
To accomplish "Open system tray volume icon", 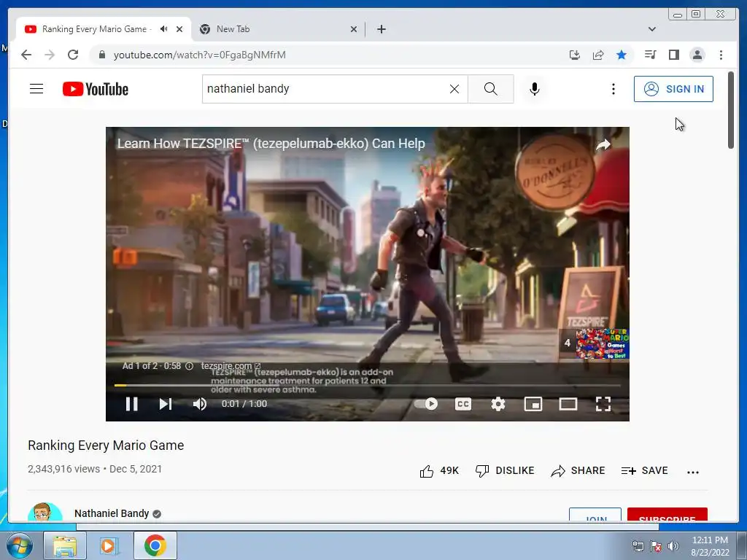I will [673, 545].
